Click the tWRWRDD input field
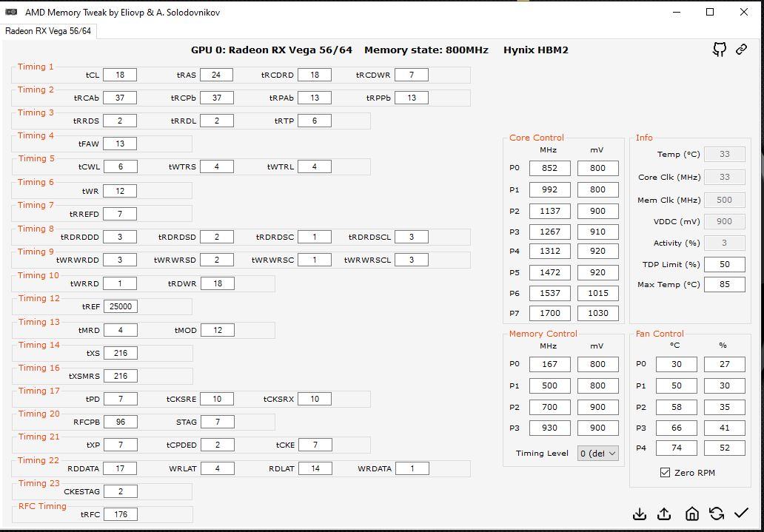 (120, 260)
